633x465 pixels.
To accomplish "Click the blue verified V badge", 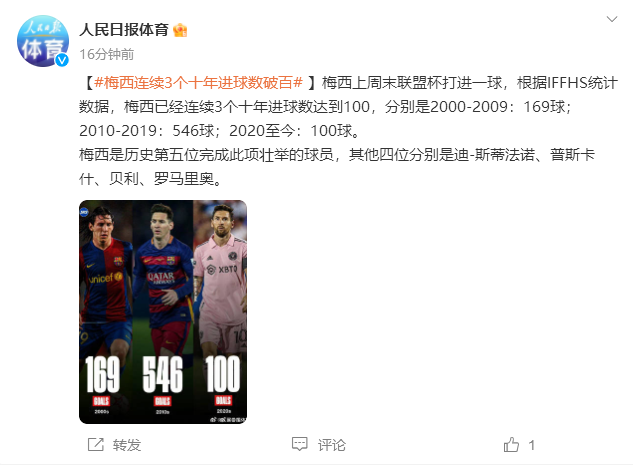I will (62, 60).
